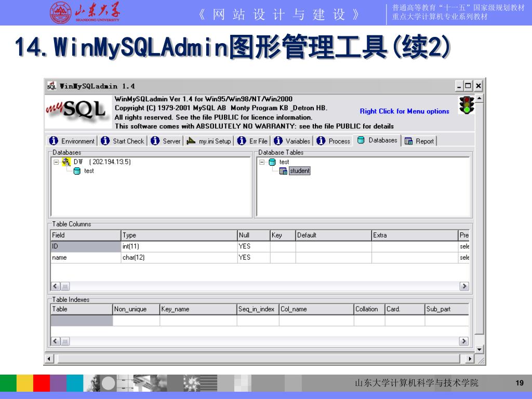Open the Environment tab
The width and height of the screenshot is (532, 399).
[72, 141]
